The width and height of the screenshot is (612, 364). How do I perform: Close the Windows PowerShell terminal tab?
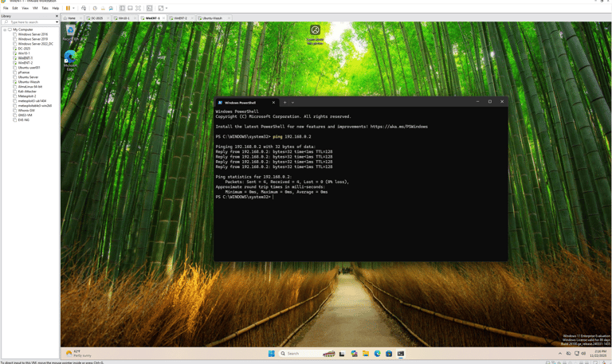point(273,103)
